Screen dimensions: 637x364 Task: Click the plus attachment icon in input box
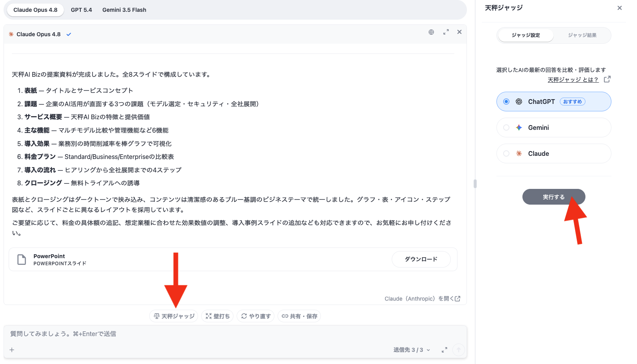[12, 350]
